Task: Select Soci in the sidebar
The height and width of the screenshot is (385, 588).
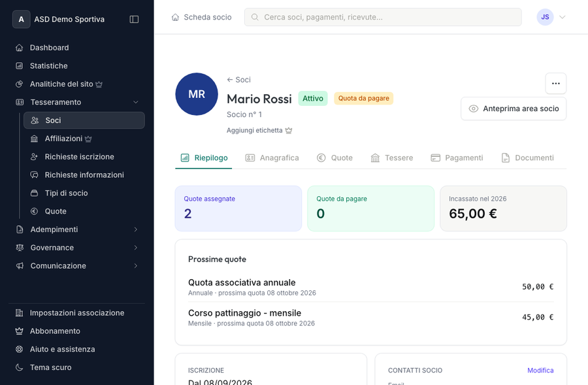Action: [84, 120]
